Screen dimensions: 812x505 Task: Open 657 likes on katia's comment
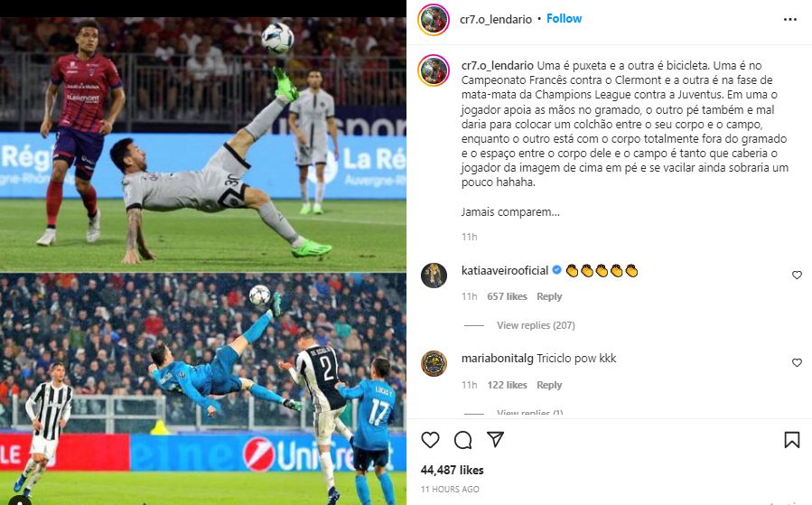click(x=507, y=296)
